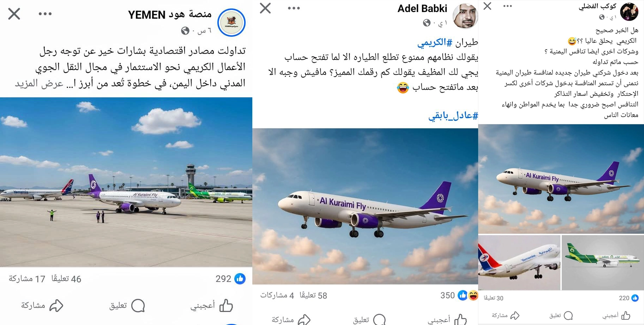Open three-dots menu on the rightmost post
Image resolution: width=644 pixels, height=325 pixels.
pos(507,6)
